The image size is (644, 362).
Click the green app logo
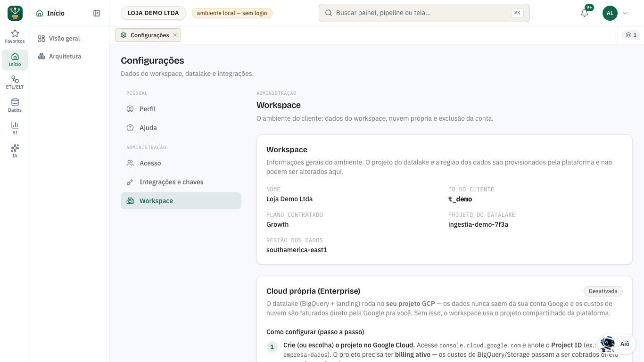15,13
